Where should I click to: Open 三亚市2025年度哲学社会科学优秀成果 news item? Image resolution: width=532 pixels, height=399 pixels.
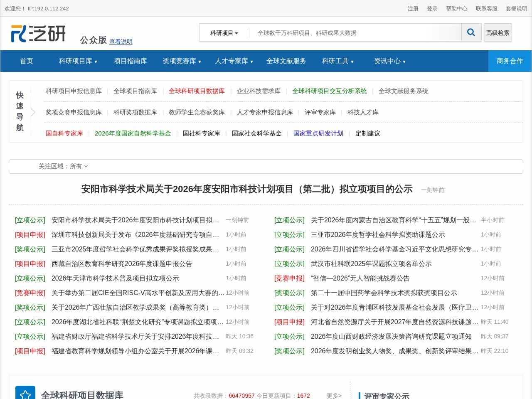[x=135, y=249]
